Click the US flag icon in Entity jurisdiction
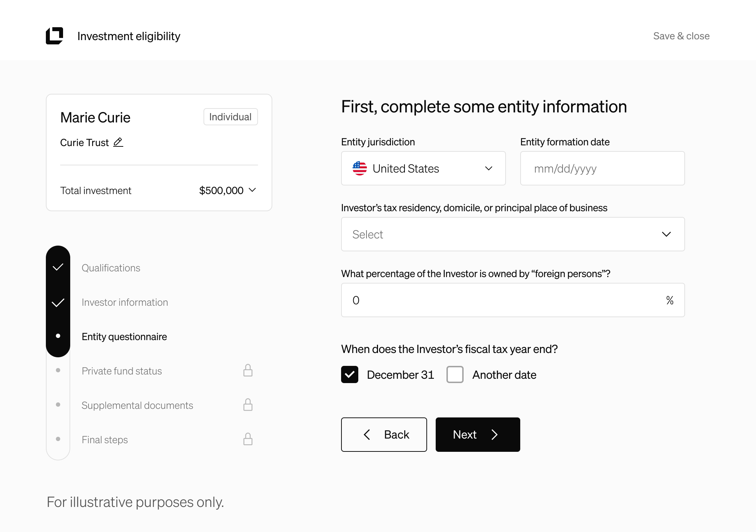The height and width of the screenshot is (532, 756). [359, 168]
